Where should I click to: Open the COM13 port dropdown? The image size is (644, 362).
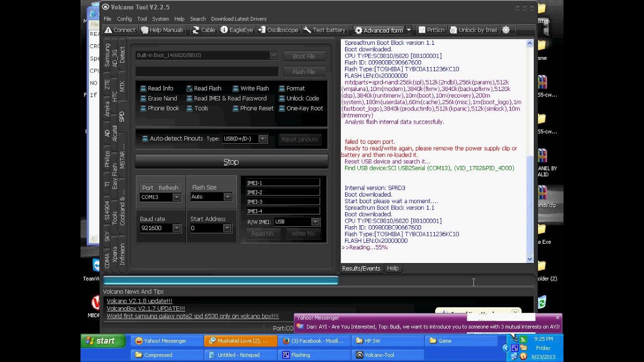coord(176,197)
